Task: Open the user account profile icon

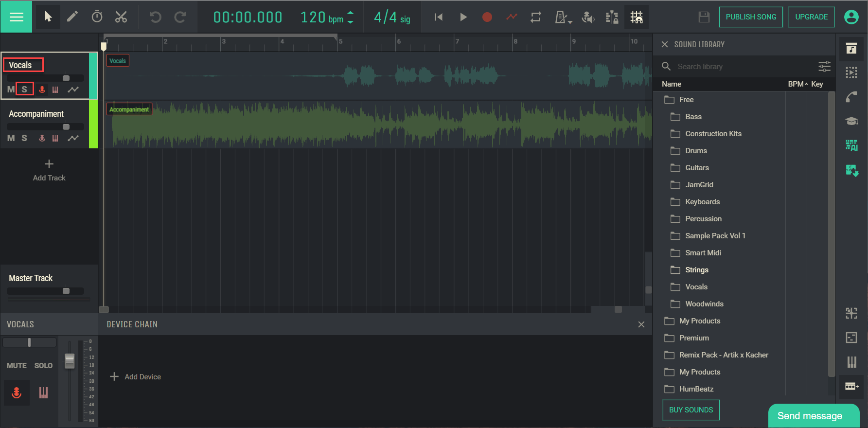Action: tap(851, 17)
